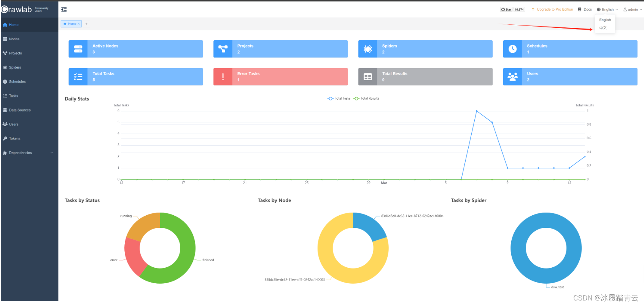Image resolution: width=644 pixels, height=305 pixels.
Task: Click the Users card people icon
Action: click(513, 77)
